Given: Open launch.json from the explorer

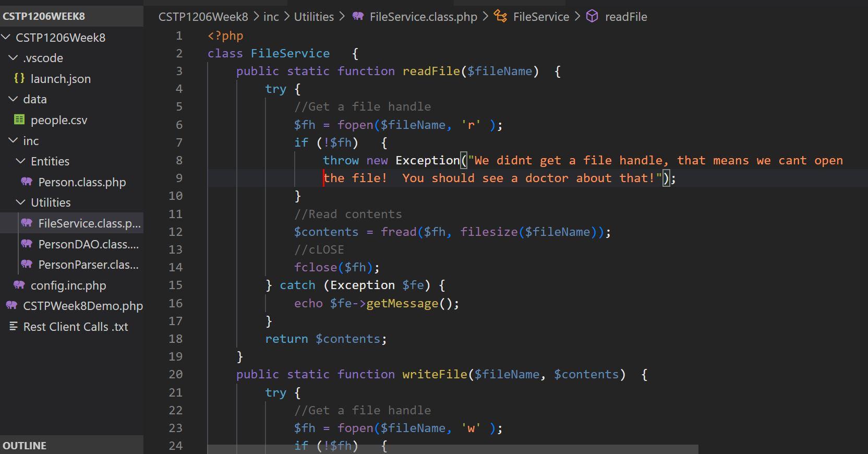Looking at the screenshot, I should 61,79.
